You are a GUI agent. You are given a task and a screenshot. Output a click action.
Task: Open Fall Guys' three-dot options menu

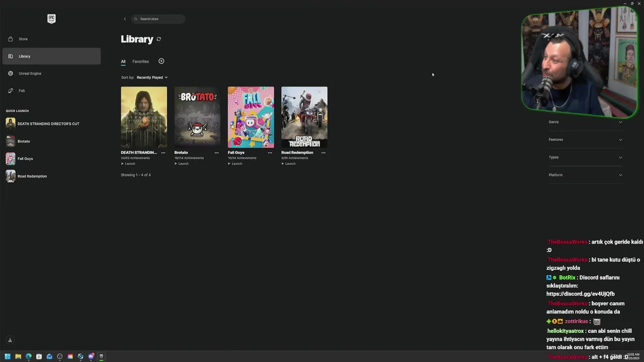[x=270, y=153]
